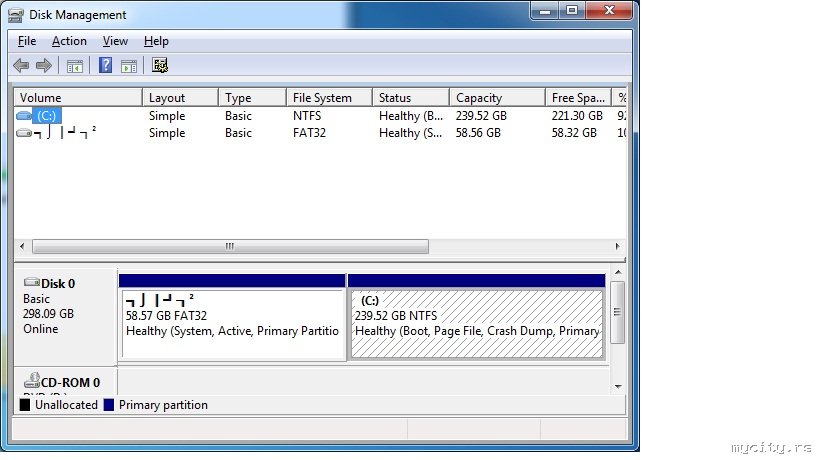The image size is (819, 460).
Task: Sort by the File System column header
Action: [x=329, y=98]
